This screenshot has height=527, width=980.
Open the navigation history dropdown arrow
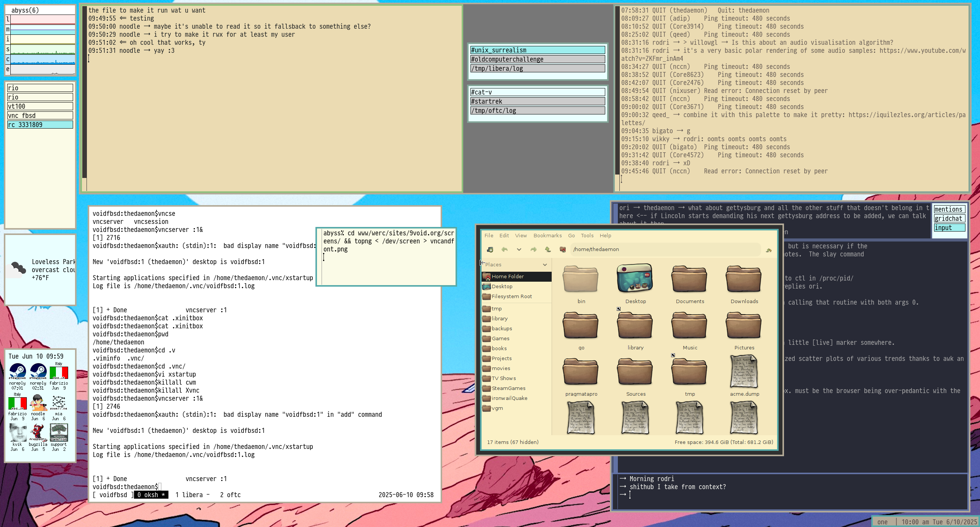point(519,250)
